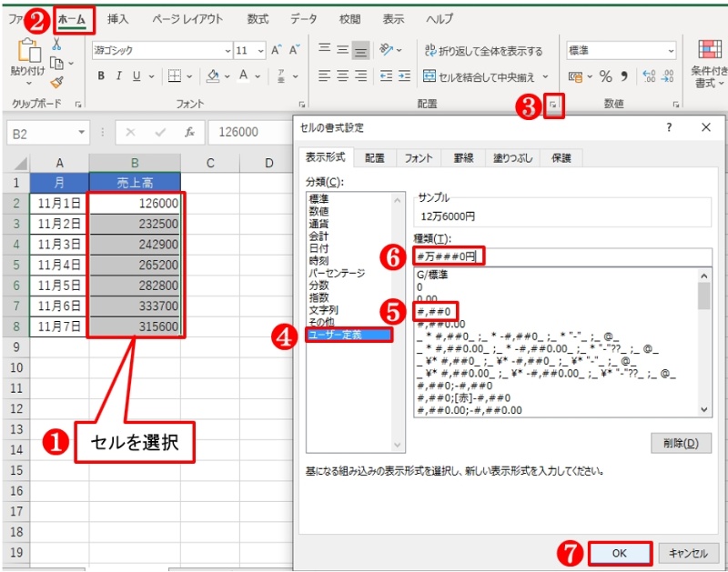Switch to the 挿入 ribbon tab
The height and width of the screenshot is (572, 728).
coord(117,18)
